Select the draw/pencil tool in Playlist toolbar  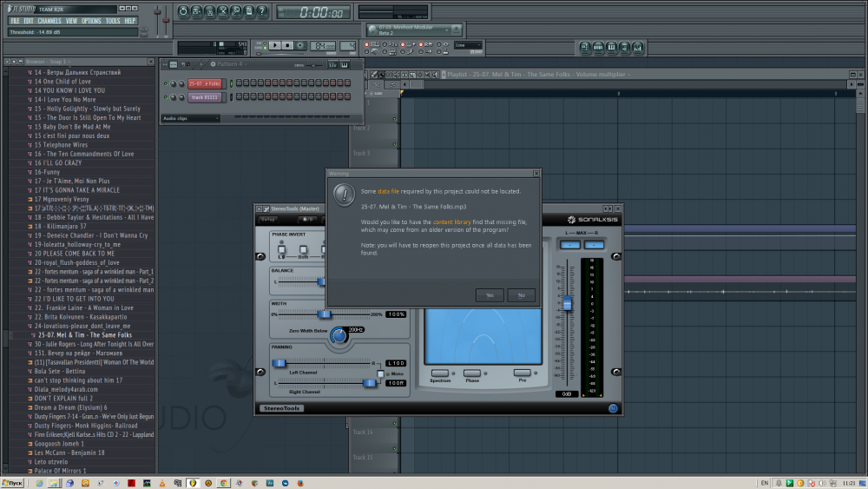pyautogui.click(x=374, y=74)
